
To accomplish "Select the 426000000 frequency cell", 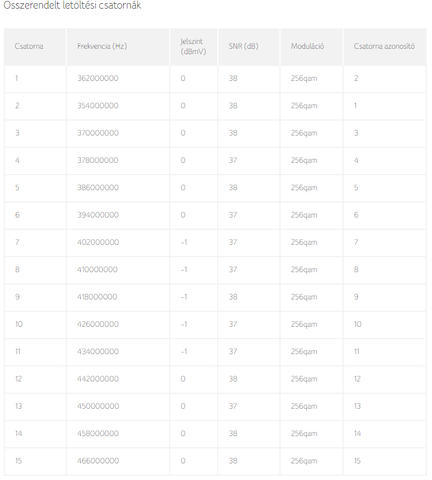I will 98,324.
